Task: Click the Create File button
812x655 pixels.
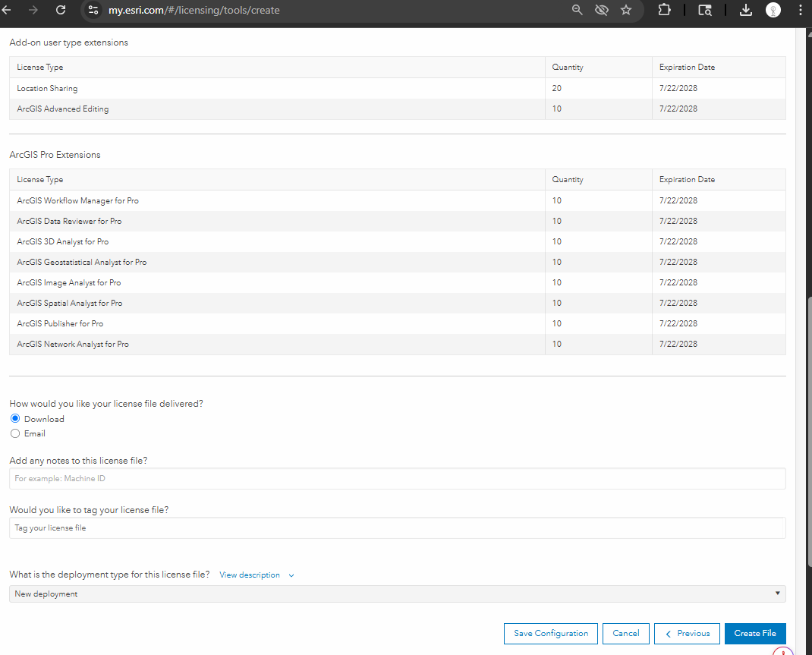Action: click(x=754, y=634)
